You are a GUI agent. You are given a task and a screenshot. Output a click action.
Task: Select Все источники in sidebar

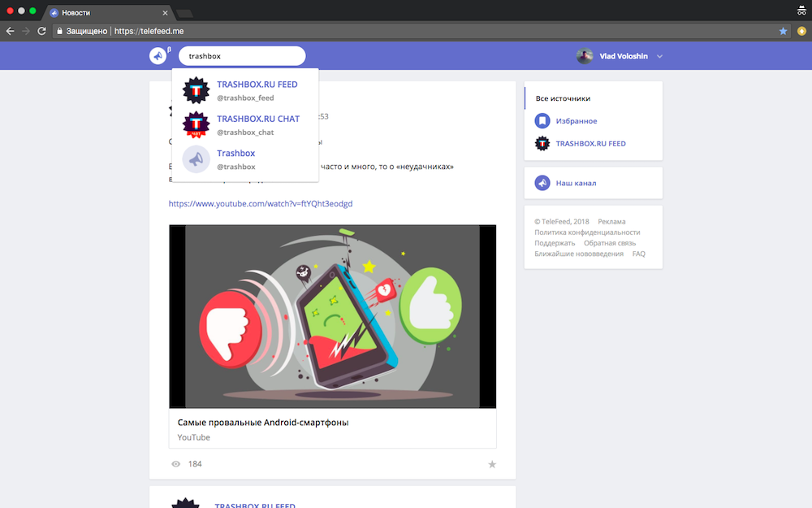click(563, 98)
